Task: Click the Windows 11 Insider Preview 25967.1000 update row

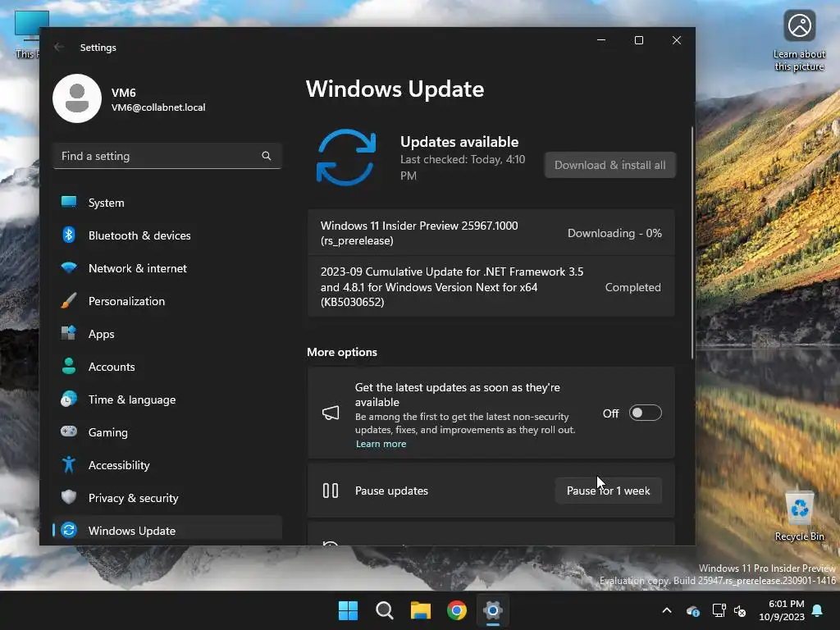Action: tap(491, 233)
